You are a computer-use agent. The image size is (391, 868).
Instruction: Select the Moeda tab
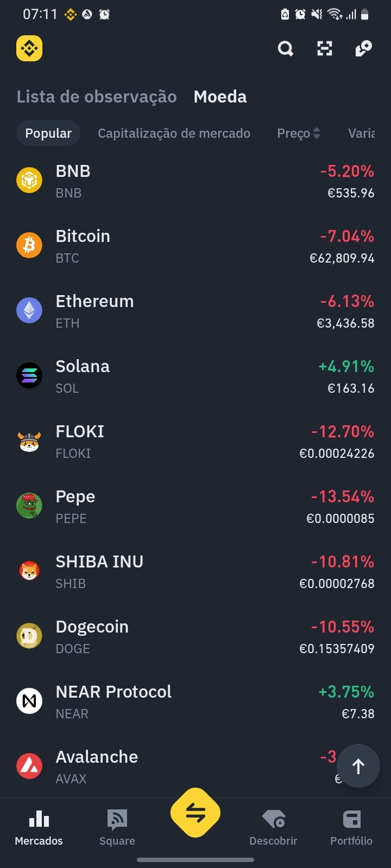click(220, 97)
